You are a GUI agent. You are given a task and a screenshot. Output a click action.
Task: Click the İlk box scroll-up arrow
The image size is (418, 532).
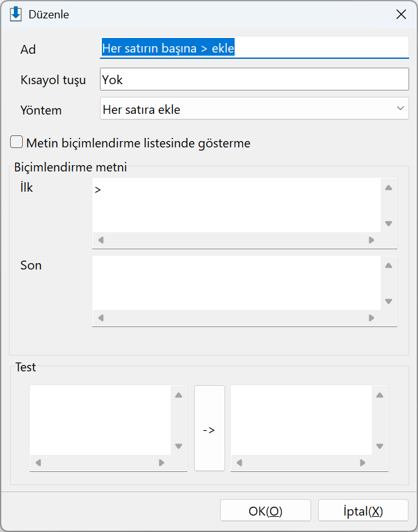pyautogui.click(x=388, y=188)
